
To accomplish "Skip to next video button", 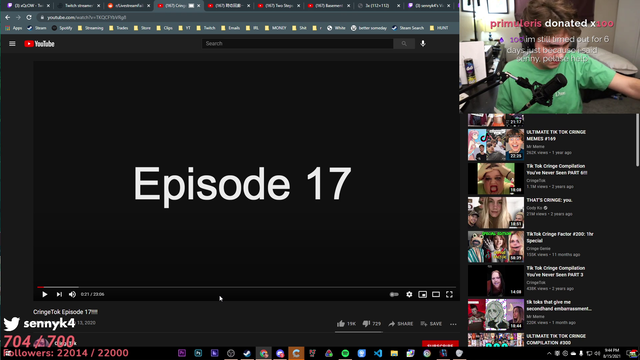I will tap(59, 294).
